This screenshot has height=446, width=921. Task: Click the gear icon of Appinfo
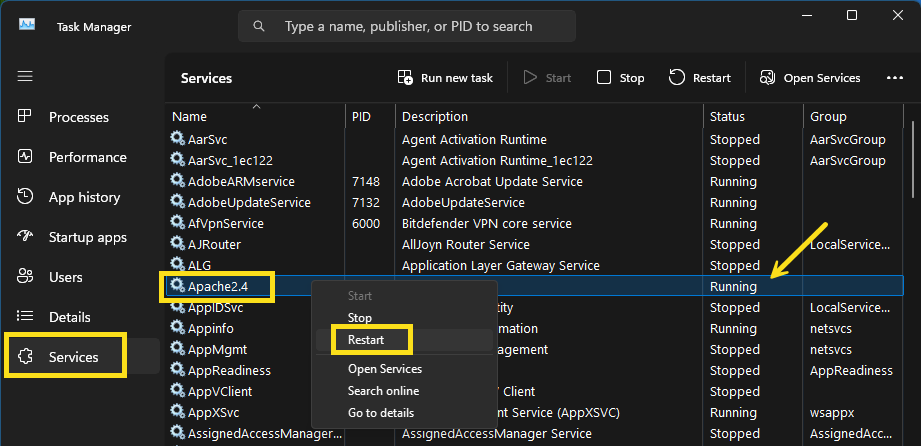pos(177,328)
